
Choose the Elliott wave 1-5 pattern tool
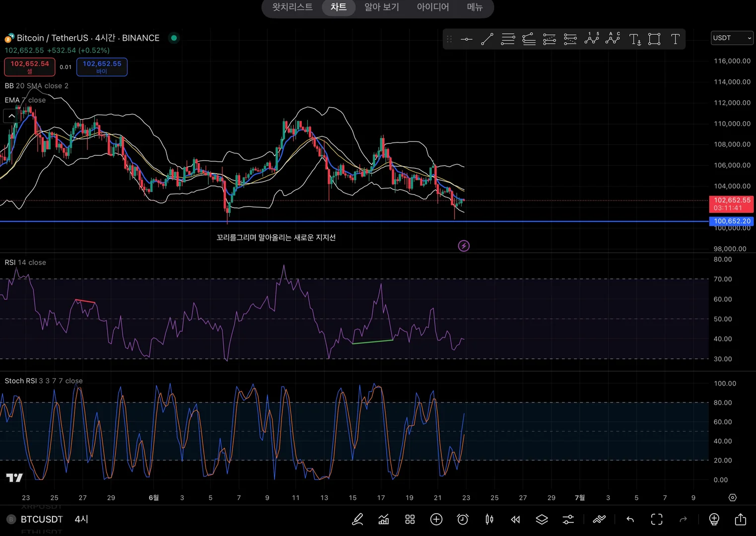[x=591, y=39]
